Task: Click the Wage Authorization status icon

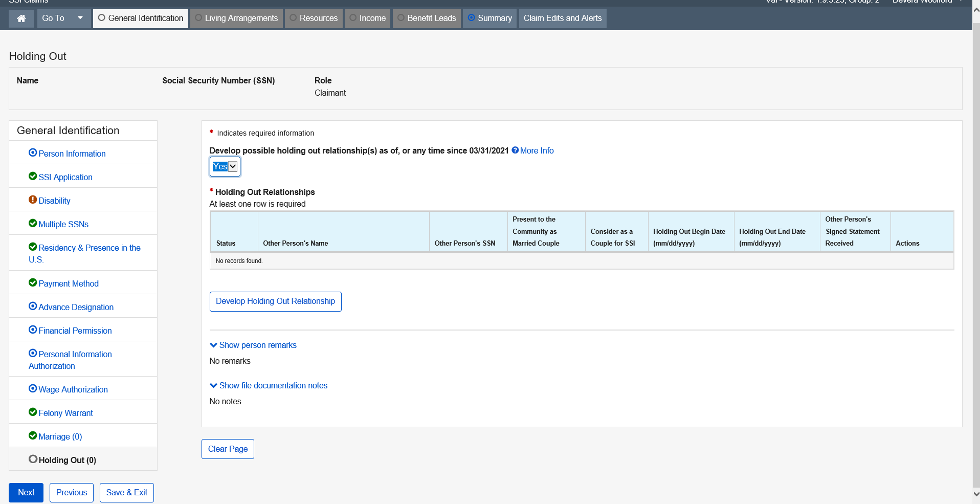Action: point(33,389)
